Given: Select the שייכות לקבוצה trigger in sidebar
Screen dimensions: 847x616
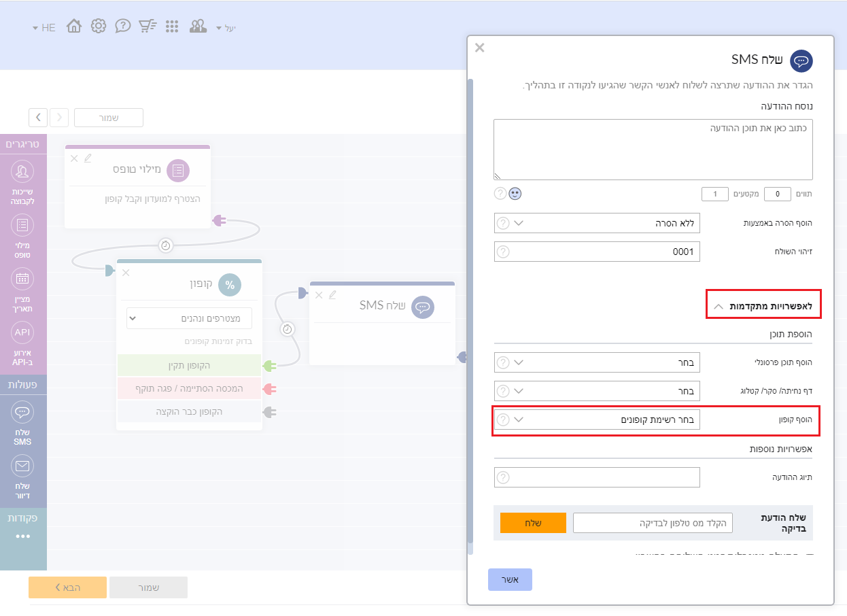Looking at the screenshot, I should click(x=22, y=183).
